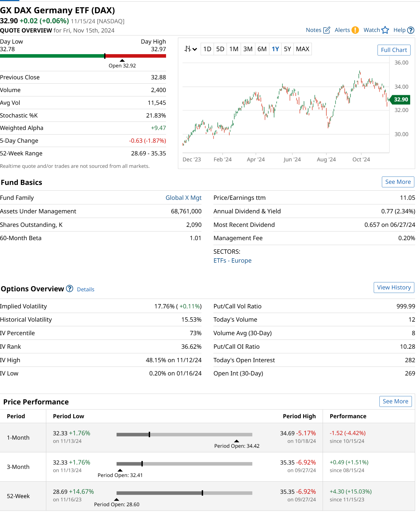Click the Volume value 2,400

coord(158,90)
